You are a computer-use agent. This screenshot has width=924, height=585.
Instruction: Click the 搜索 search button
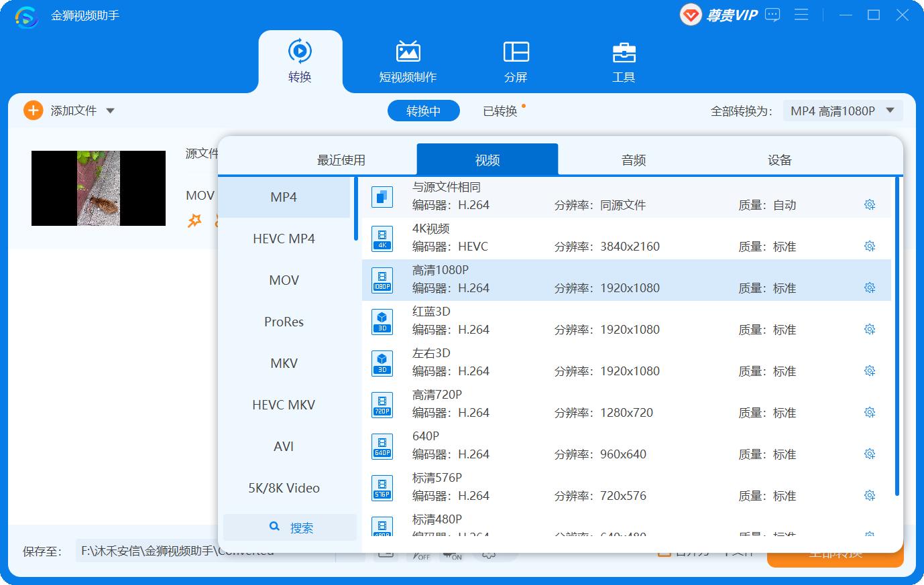[x=290, y=527]
